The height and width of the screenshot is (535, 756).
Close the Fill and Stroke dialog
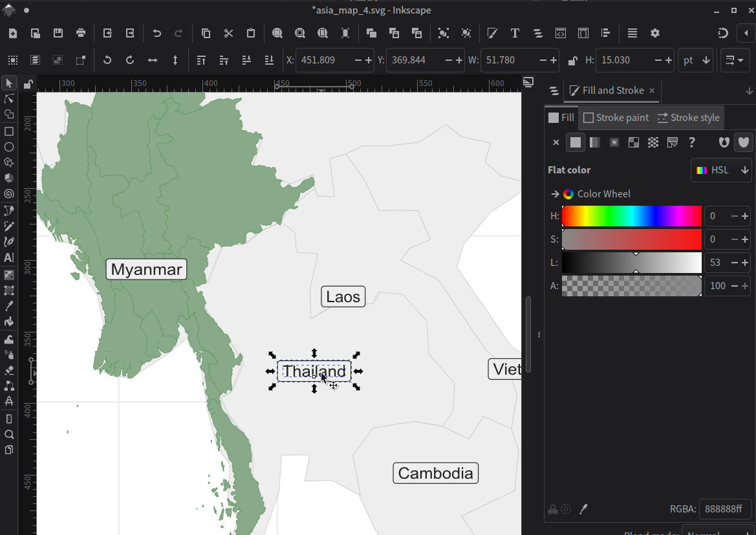(x=650, y=91)
